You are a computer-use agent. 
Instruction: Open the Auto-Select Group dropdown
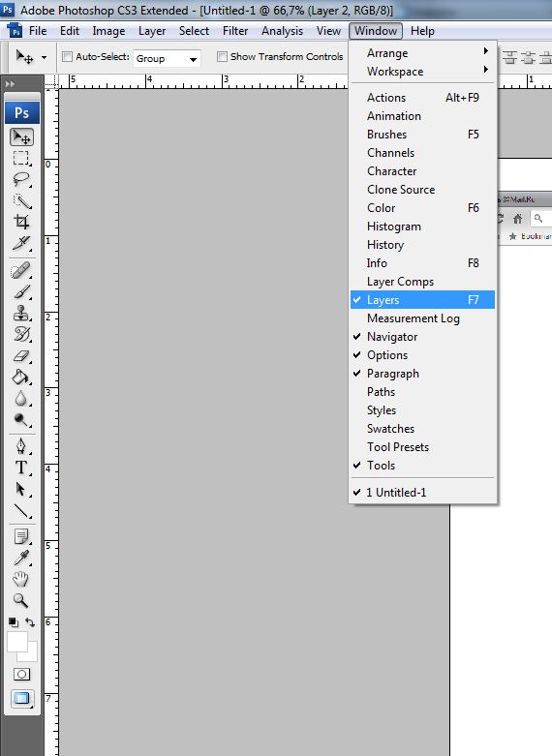(167, 58)
